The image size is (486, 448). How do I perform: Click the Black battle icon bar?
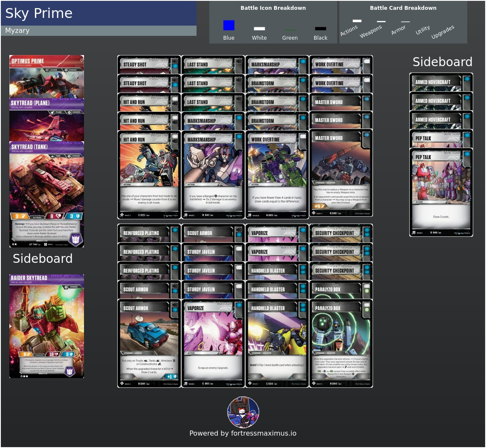(321, 29)
